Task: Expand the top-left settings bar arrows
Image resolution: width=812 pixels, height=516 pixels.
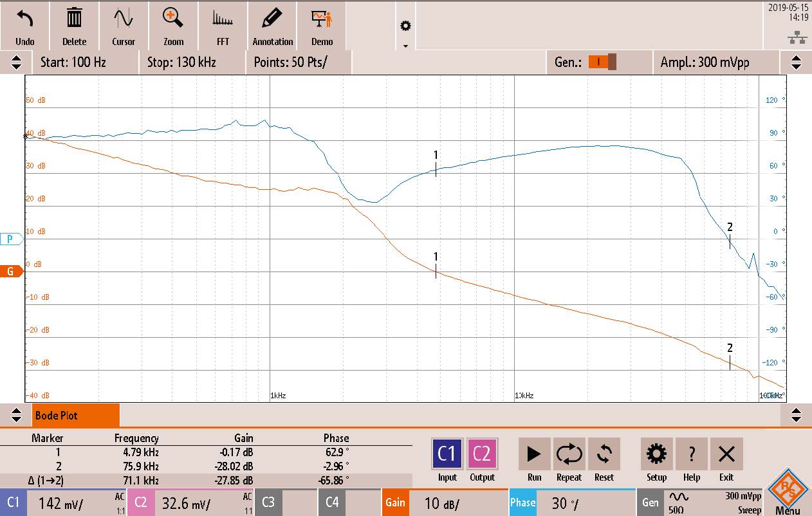Action: [x=16, y=62]
